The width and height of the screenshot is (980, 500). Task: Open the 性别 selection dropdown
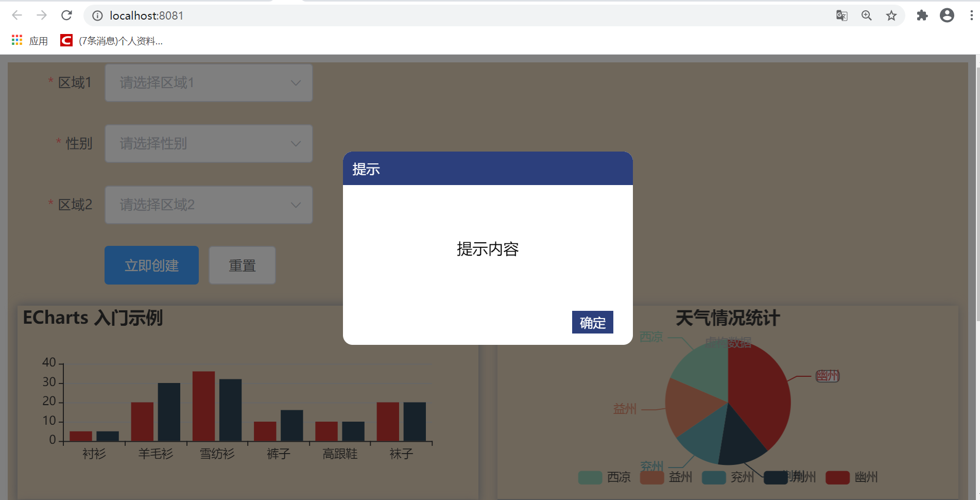pos(208,143)
